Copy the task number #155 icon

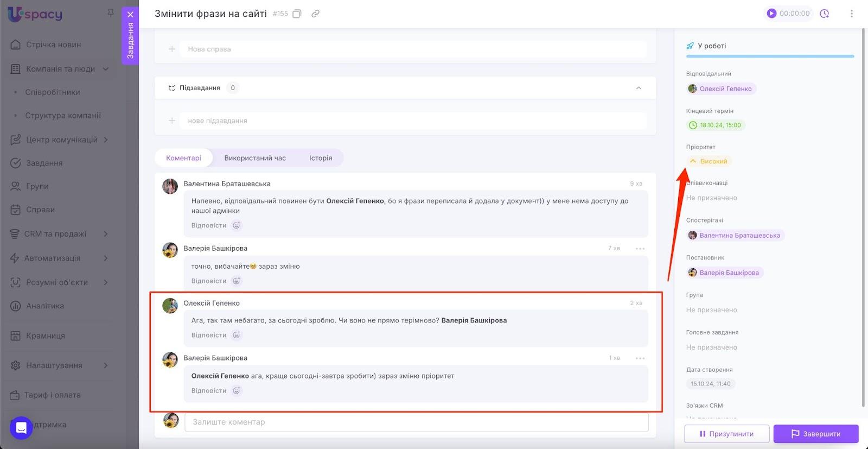click(x=297, y=14)
